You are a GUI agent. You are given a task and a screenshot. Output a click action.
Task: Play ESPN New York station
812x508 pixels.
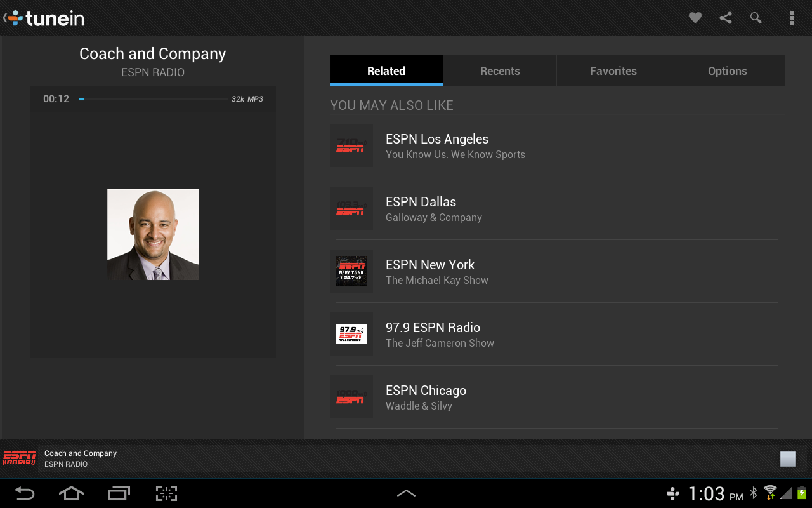(x=557, y=271)
